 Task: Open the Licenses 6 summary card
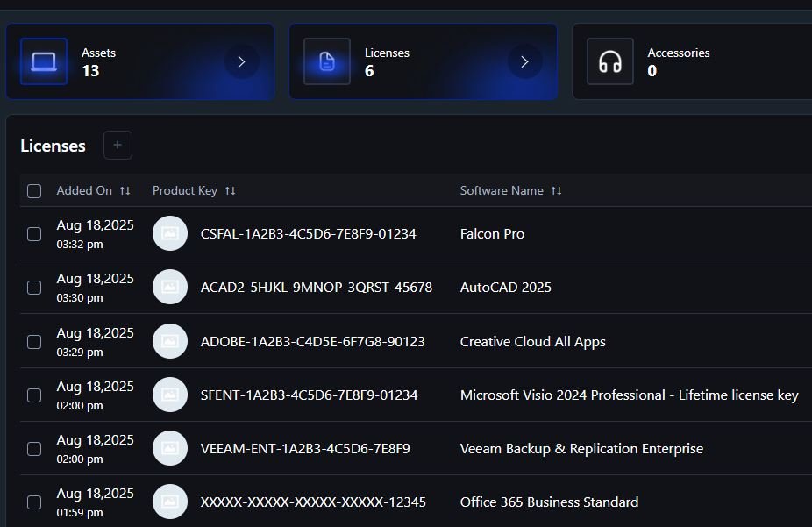(x=423, y=61)
